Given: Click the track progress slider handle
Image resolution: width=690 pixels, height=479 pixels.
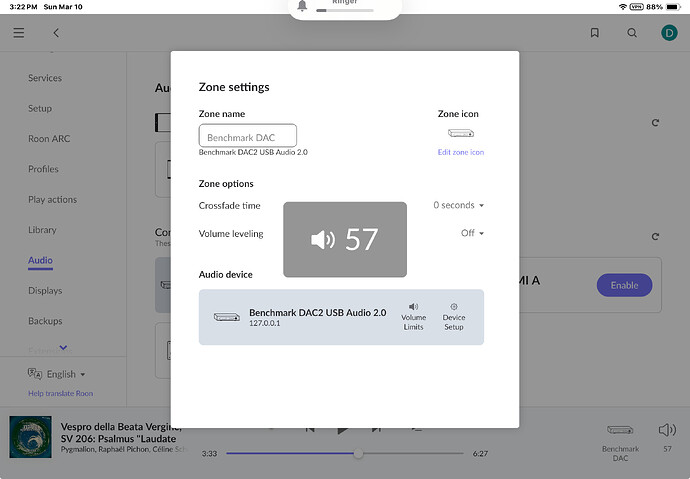Looking at the screenshot, I should coord(358,453).
